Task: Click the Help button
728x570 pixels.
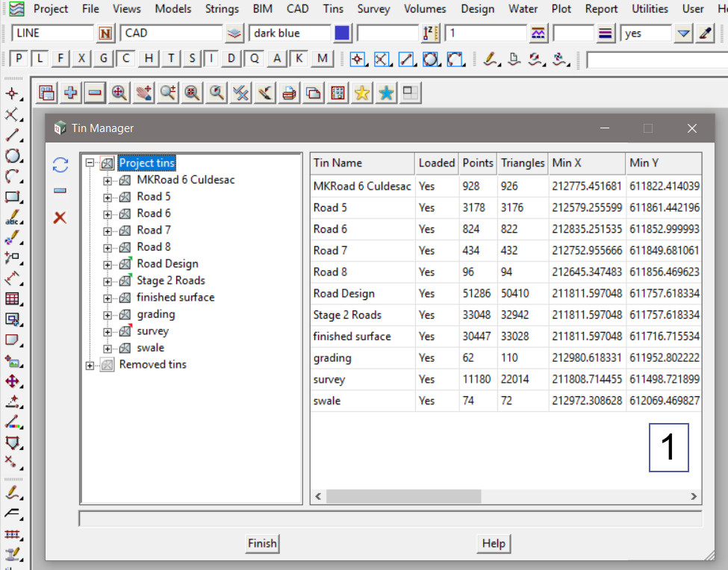Action: click(494, 544)
